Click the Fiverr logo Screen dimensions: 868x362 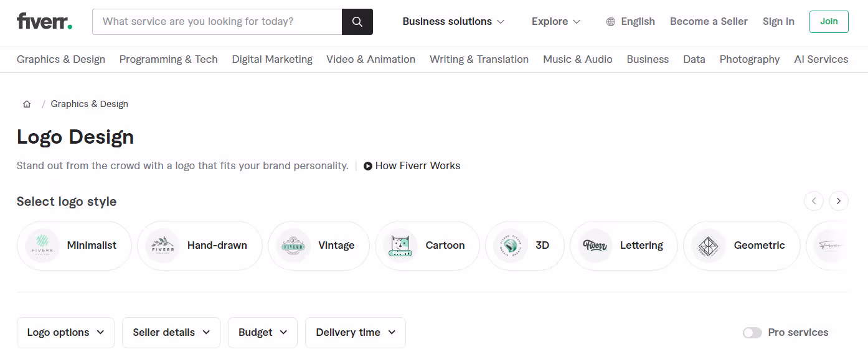44,21
